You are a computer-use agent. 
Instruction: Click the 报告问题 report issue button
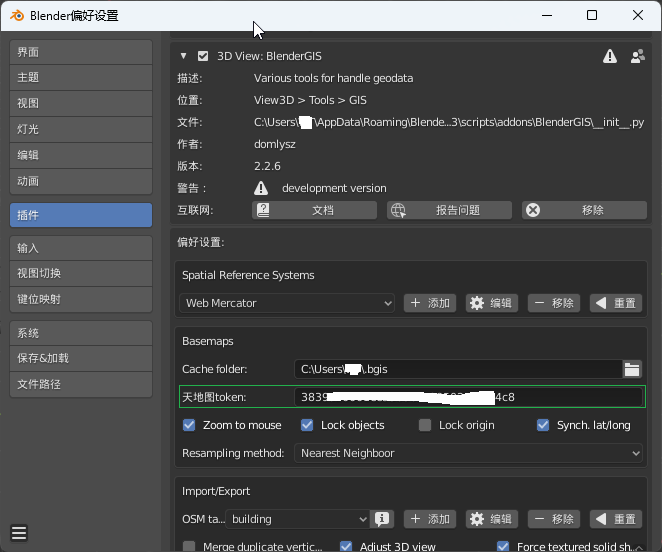point(449,210)
